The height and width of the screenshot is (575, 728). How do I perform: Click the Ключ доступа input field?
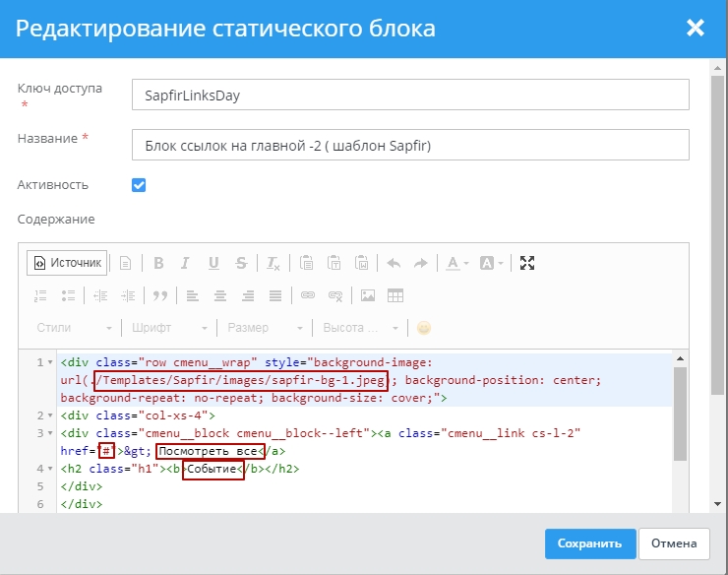click(409, 96)
